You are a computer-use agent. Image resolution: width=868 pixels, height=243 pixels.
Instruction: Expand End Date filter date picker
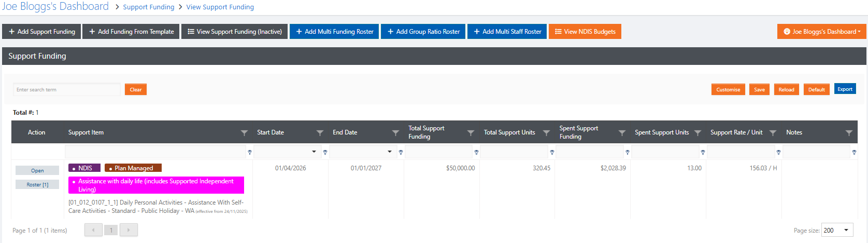(x=390, y=152)
